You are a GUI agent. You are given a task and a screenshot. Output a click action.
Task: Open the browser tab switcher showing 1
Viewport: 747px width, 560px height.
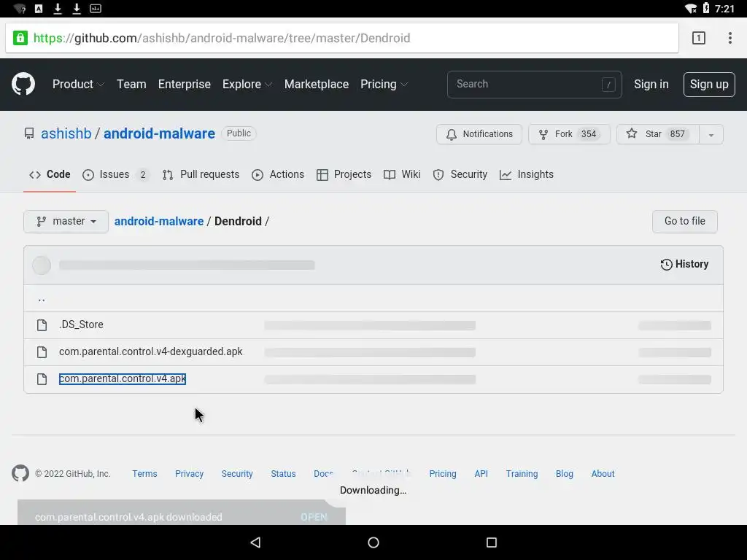coord(698,38)
